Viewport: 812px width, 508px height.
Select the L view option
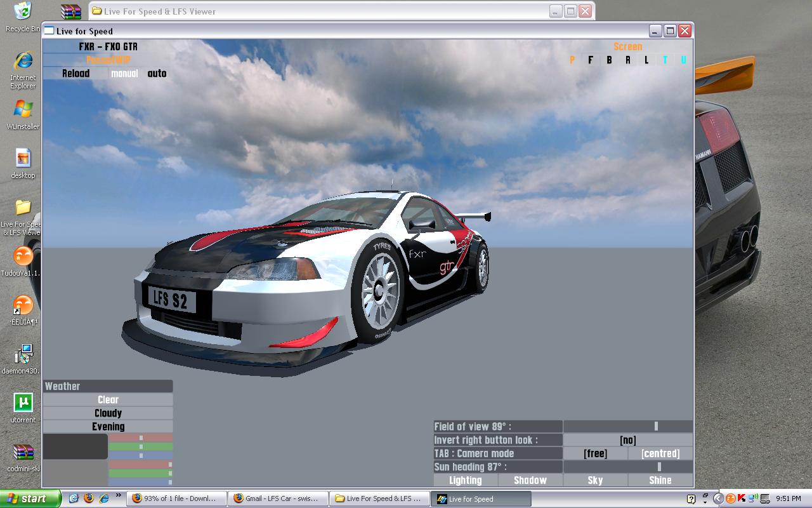point(646,60)
